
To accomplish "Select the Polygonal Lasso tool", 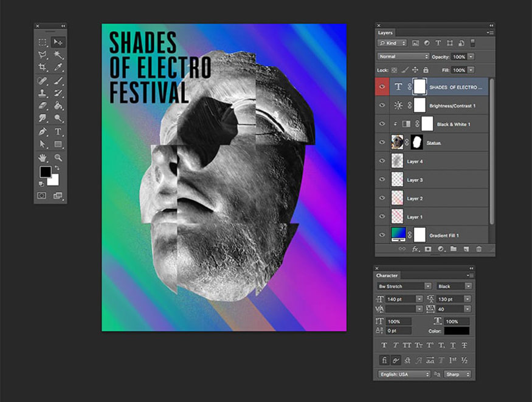I will coord(43,55).
